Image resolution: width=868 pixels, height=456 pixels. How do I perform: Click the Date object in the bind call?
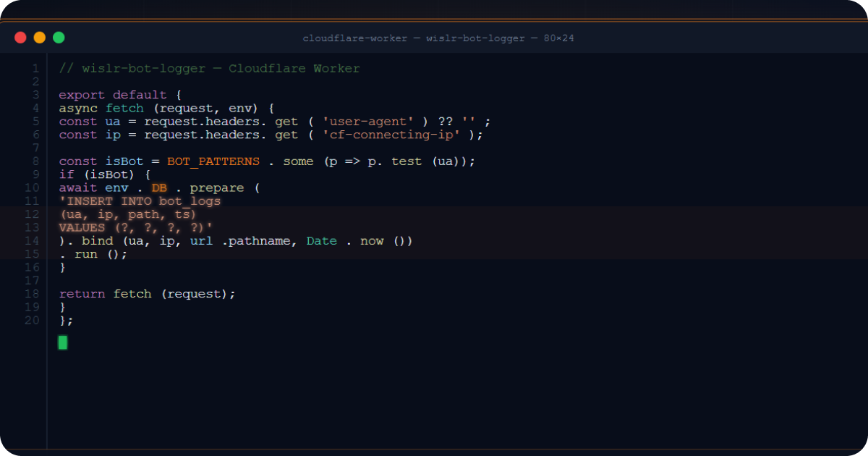point(321,241)
